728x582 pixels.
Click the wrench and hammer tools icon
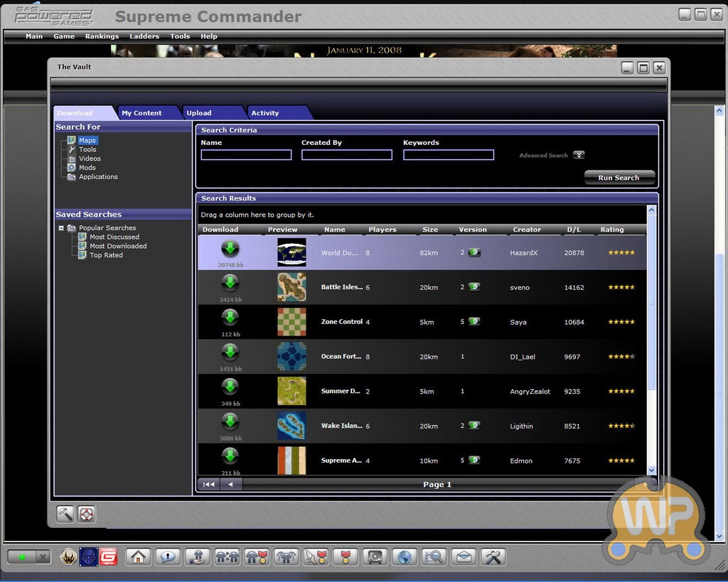(493, 556)
